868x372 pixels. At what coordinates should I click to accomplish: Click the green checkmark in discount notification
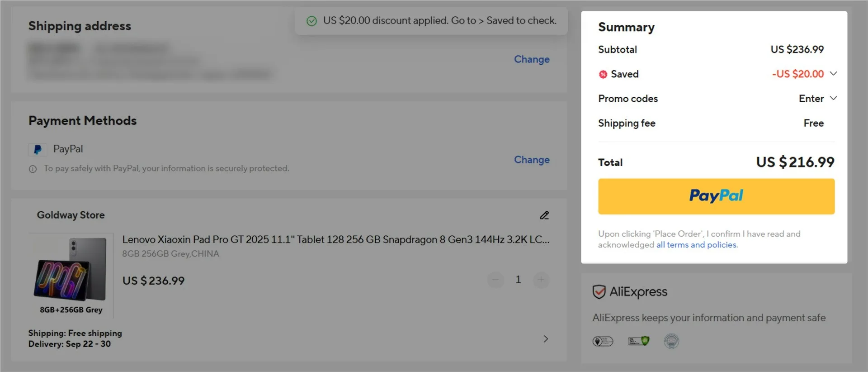(311, 21)
